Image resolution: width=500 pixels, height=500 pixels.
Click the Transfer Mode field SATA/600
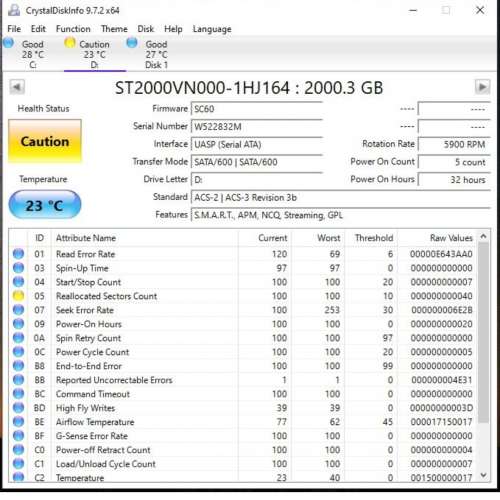(x=257, y=162)
